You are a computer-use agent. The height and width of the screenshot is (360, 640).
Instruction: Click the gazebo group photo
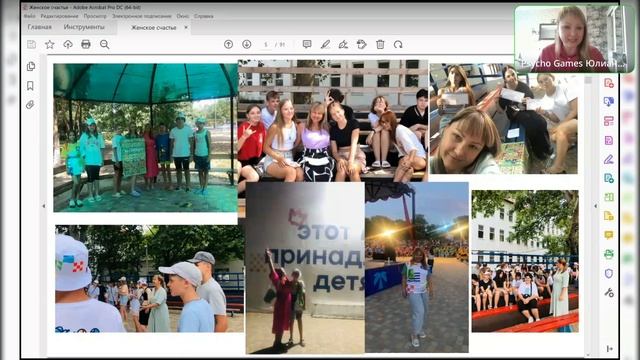[x=145, y=138]
